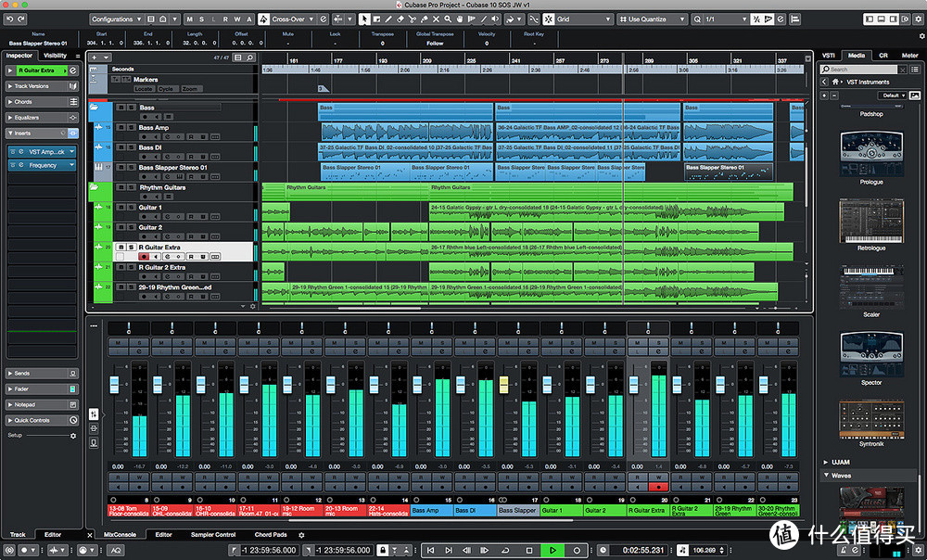Expand the Sends inspector section
Viewport: 927px width, 560px height.
[42, 373]
